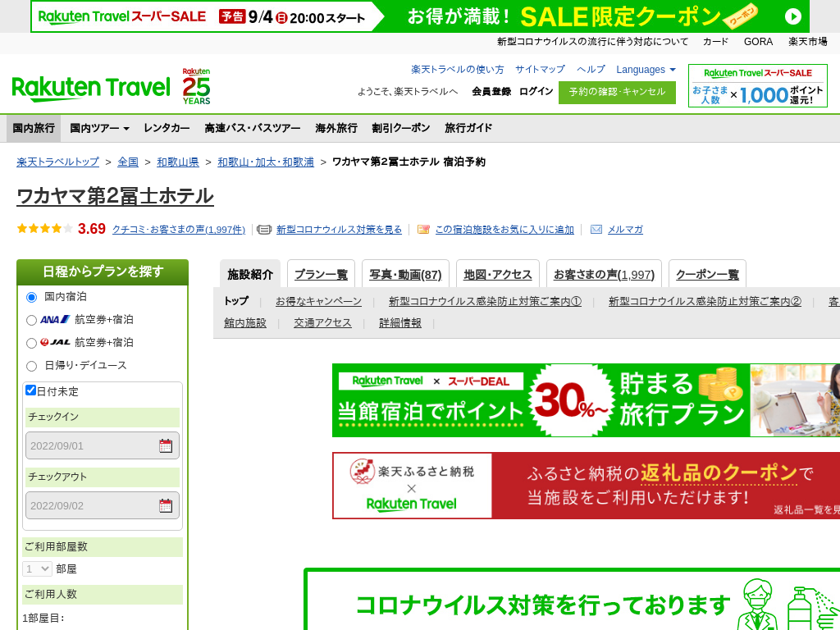Image resolution: width=840 pixels, height=630 pixels.
Task: Open the 詳細情報 sub-link
Action: pyautogui.click(x=400, y=323)
